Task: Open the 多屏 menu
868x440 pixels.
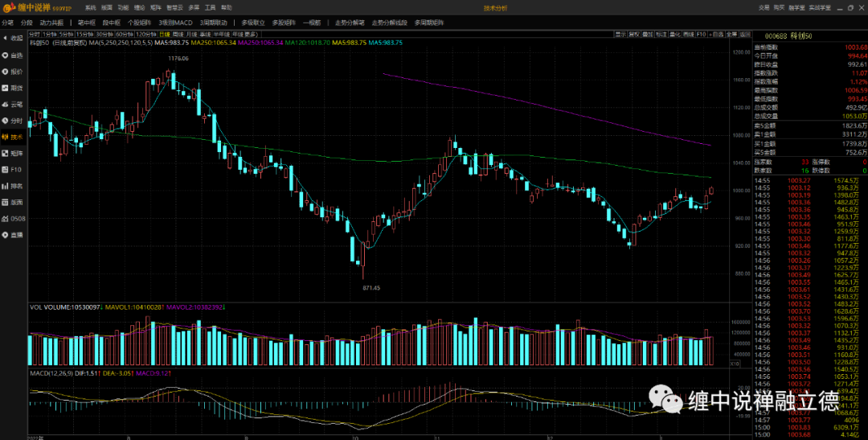Action: [x=194, y=8]
